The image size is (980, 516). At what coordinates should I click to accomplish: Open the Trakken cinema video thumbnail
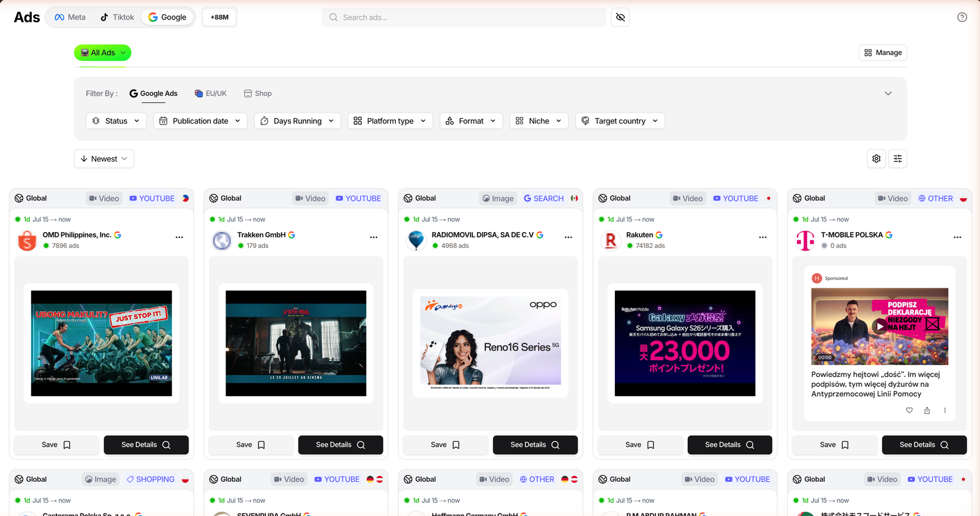296,343
